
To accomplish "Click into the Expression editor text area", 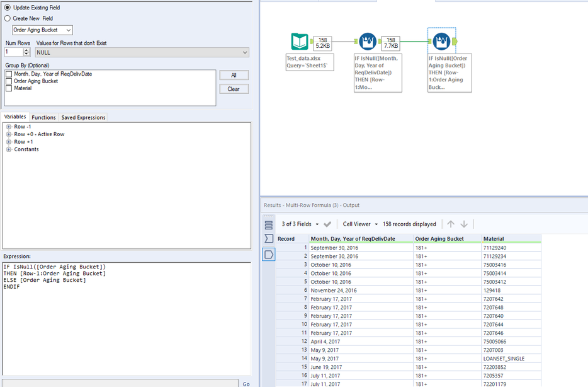I will 127,319.
